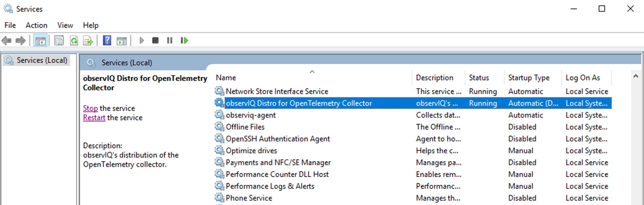Image resolution: width=644 pixels, height=205 pixels.
Task: Select the Optimize drives service name
Action: tap(252, 151)
